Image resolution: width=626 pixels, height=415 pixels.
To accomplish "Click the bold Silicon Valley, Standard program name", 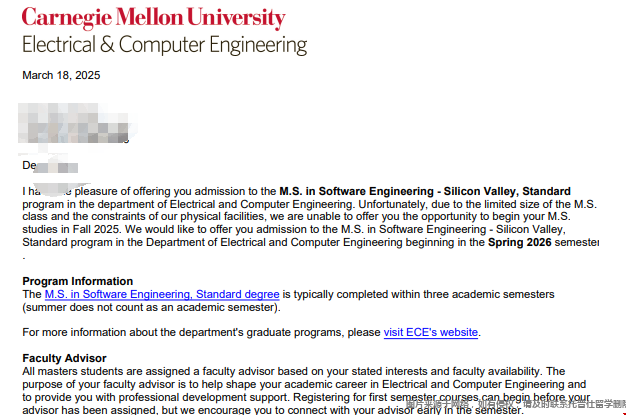I will [x=507, y=191].
